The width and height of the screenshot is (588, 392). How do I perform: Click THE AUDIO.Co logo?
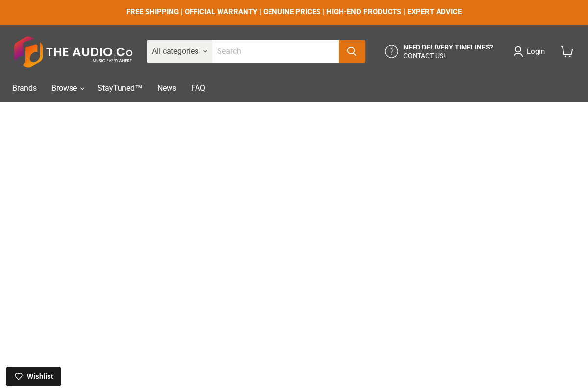click(73, 51)
